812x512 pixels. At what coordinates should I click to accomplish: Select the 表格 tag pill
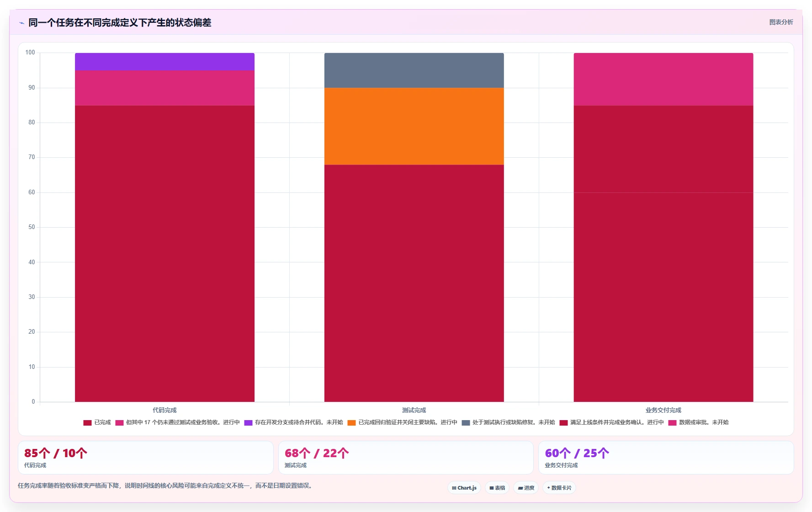coord(497,488)
